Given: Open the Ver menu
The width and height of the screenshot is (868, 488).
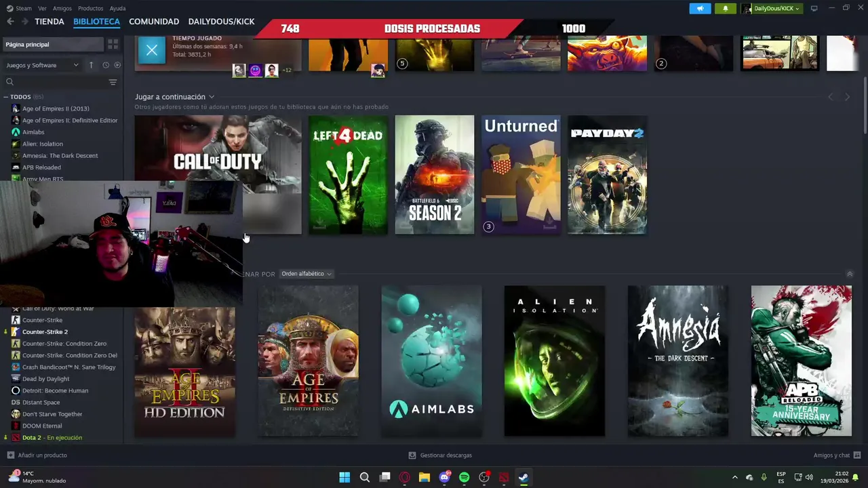Looking at the screenshot, I should click(42, 8).
